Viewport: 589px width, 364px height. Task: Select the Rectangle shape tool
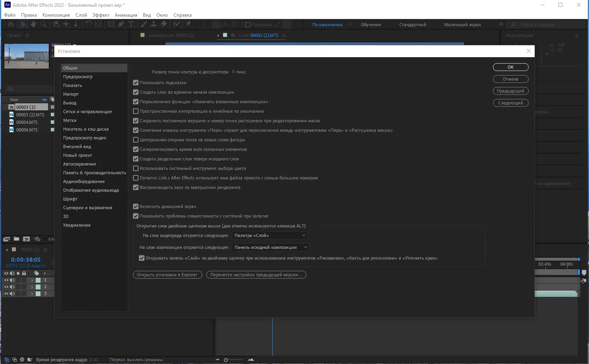pyautogui.click(x=111, y=24)
